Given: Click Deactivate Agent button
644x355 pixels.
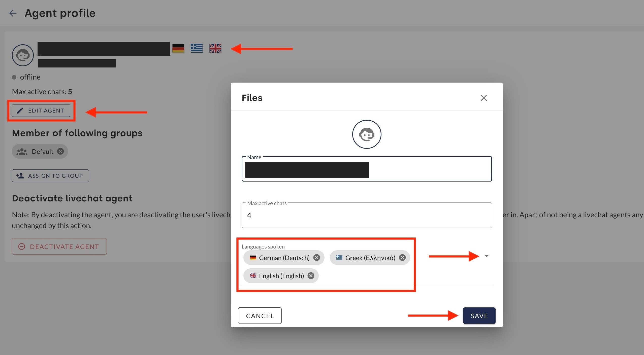Looking at the screenshot, I should coord(59,246).
